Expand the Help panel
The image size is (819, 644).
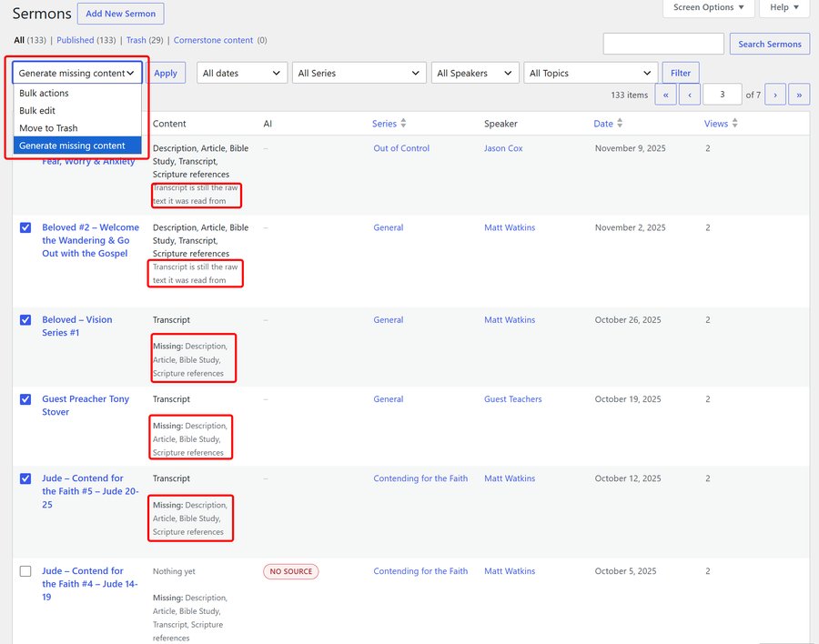[784, 7]
